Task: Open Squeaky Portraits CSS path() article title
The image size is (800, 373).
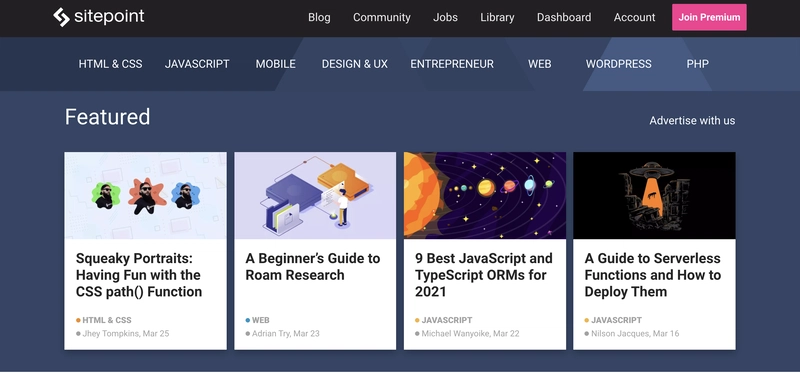Action: (139, 275)
